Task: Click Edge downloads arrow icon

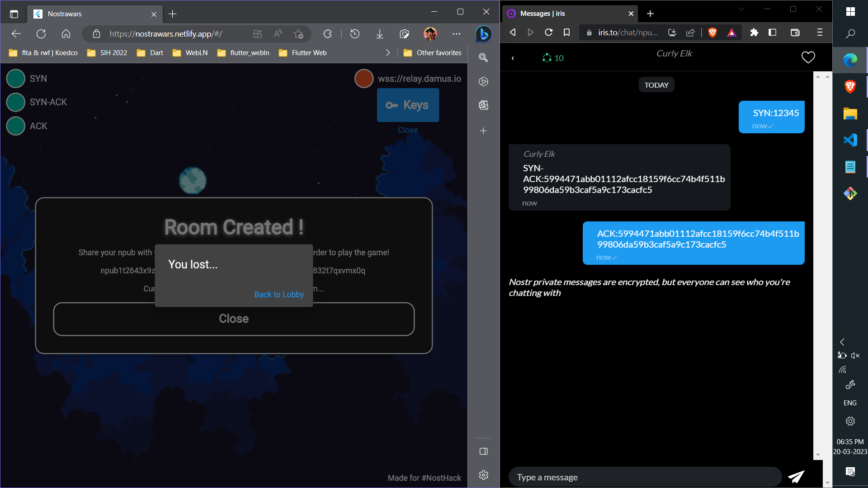Action: click(x=380, y=34)
